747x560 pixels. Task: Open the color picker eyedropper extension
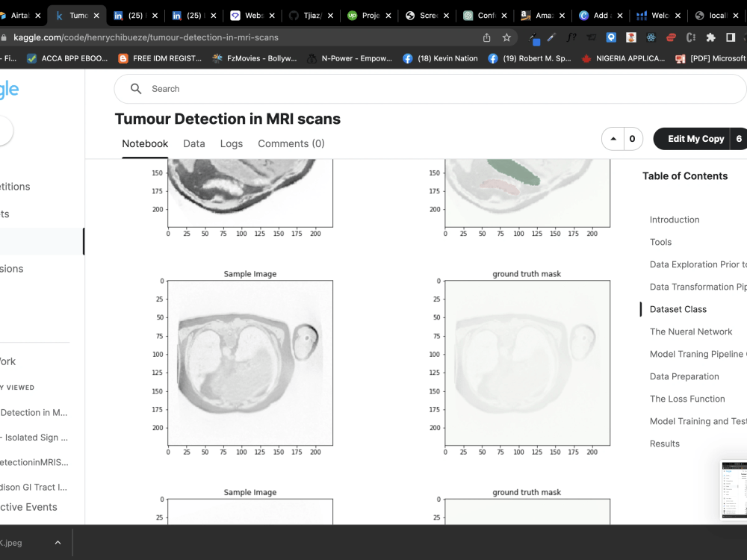click(x=534, y=38)
